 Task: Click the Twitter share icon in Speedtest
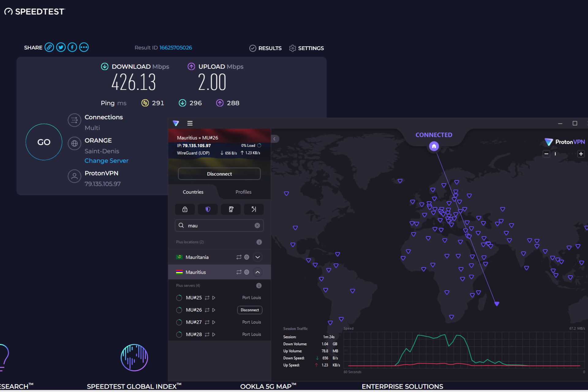click(x=61, y=47)
